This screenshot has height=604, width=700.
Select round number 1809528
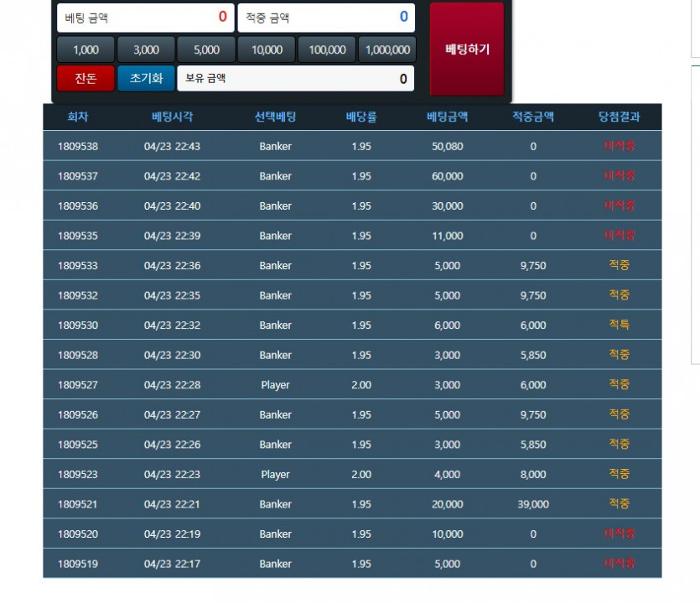coord(78,355)
